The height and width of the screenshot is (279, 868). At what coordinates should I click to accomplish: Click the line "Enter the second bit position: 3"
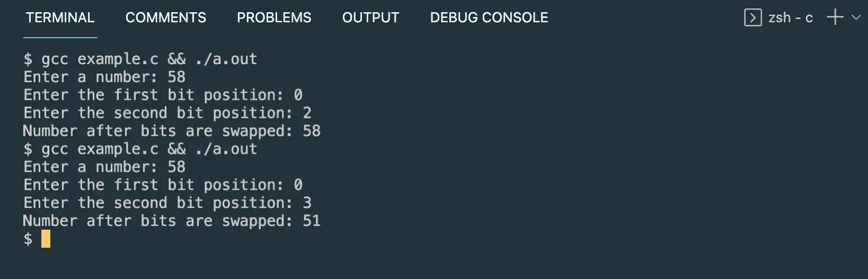click(167, 203)
